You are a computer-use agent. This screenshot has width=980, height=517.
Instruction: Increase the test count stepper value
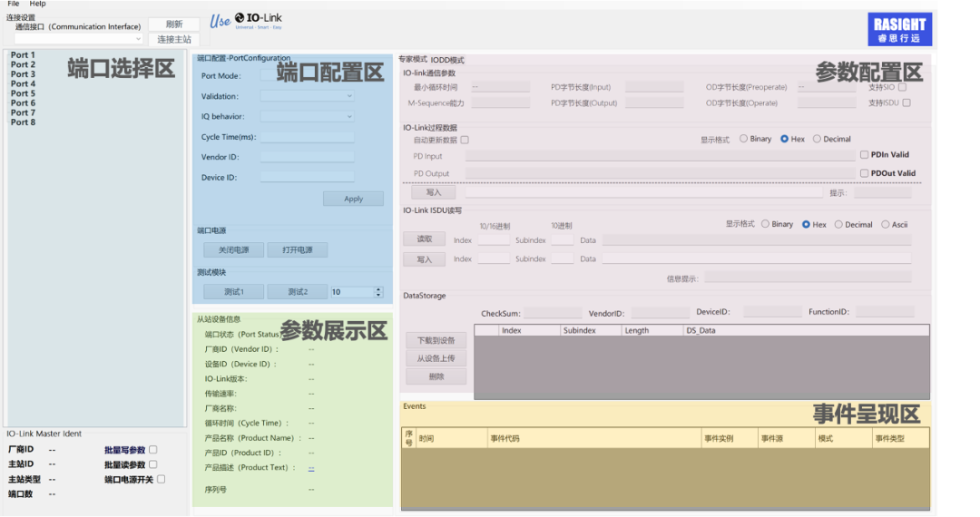point(378,289)
